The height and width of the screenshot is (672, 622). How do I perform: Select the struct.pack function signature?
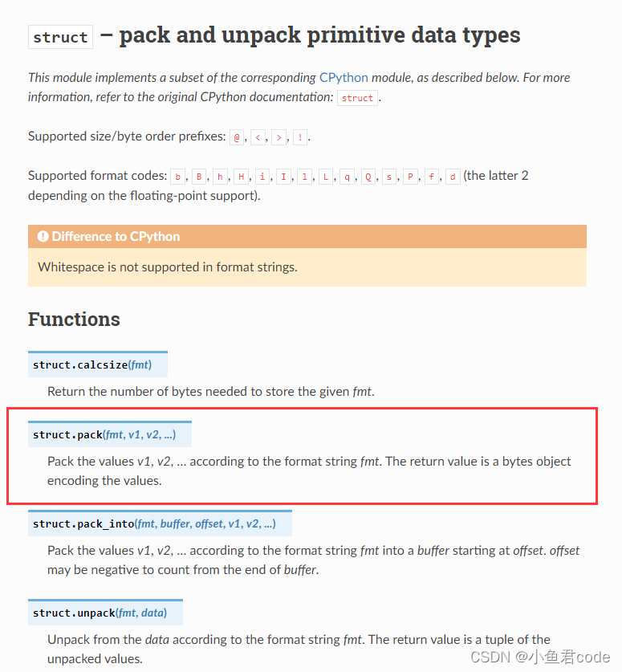[x=110, y=434]
